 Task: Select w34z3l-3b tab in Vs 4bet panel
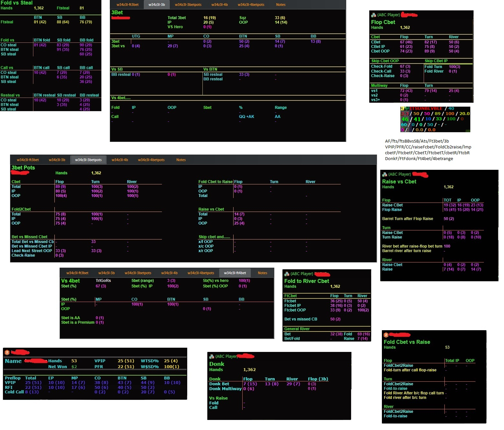[x=107, y=273]
